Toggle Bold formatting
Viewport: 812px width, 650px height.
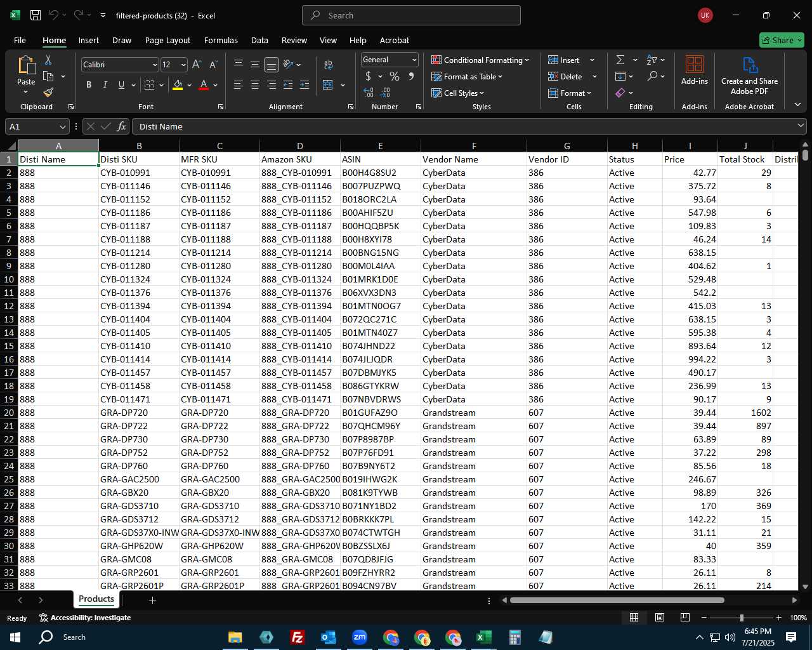pyautogui.click(x=89, y=85)
